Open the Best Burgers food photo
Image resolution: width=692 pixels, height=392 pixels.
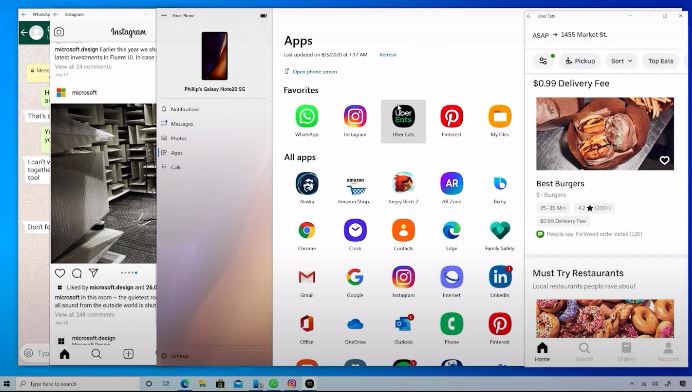pyautogui.click(x=605, y=133)
